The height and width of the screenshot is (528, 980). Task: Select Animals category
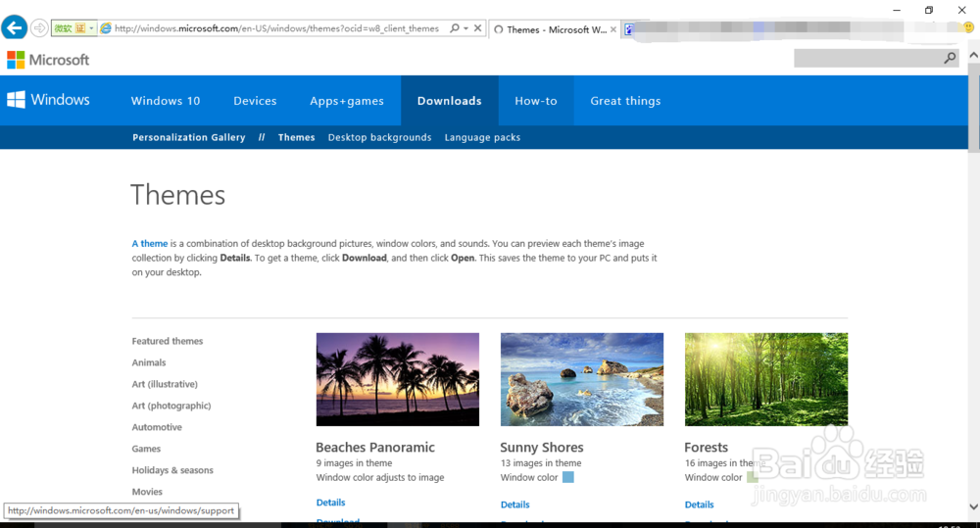149,362
